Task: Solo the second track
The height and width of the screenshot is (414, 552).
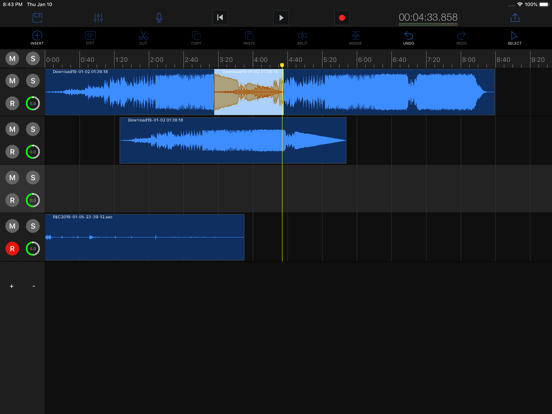Action: pos(33,129)
